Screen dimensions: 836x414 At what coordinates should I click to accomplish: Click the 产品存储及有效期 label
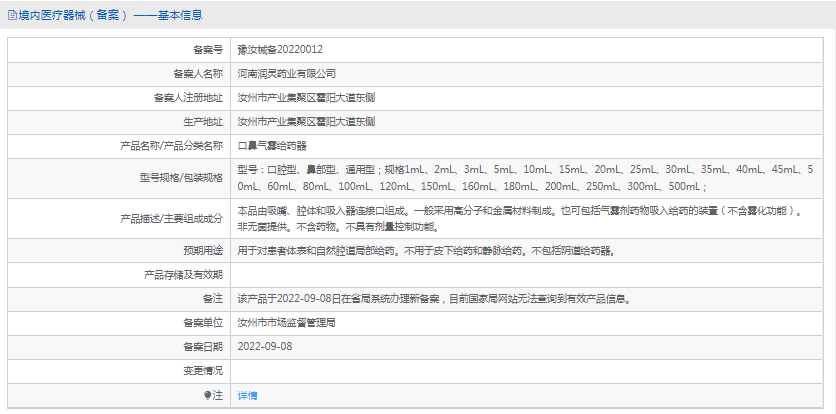click(183, 275)
